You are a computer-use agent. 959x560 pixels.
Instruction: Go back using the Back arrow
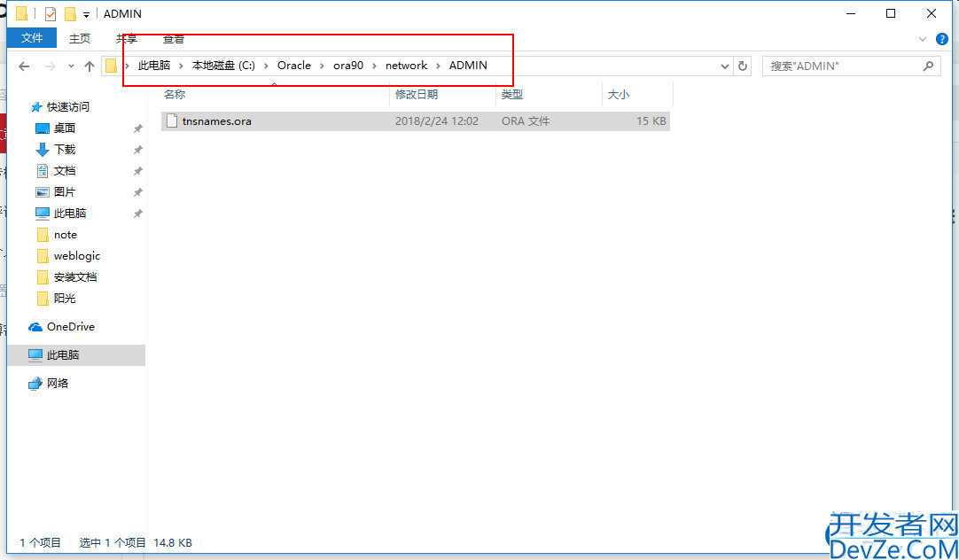(24, 66)
